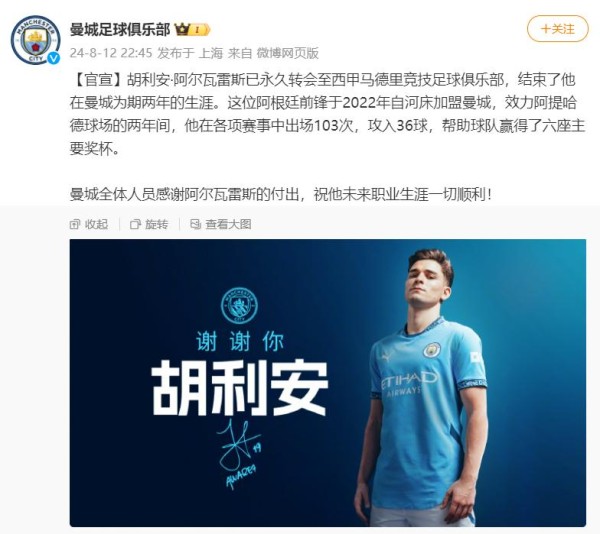Click the gold crown membership badge

click(x=192, y=29)
